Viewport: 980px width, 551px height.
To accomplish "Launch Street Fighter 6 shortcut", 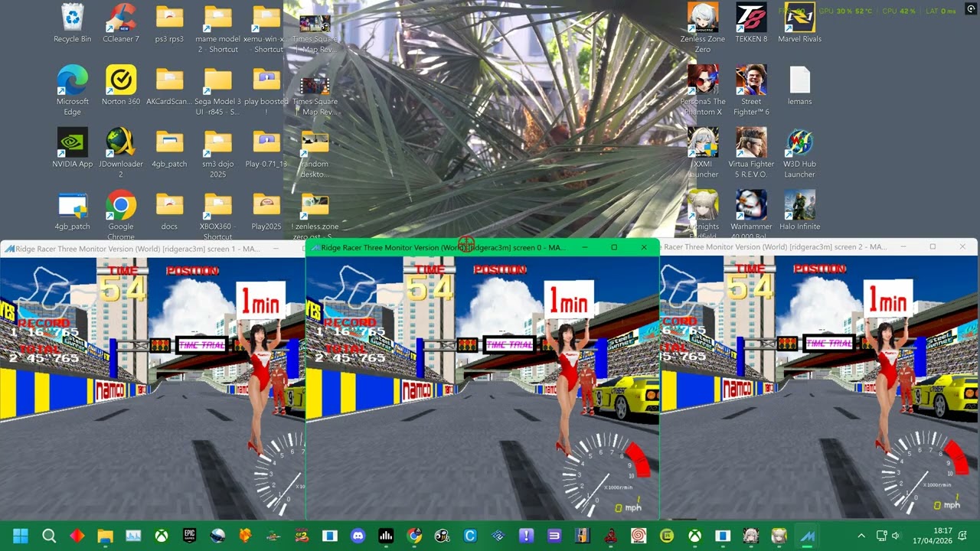I will pyautogui.click(x=751, y=90).
